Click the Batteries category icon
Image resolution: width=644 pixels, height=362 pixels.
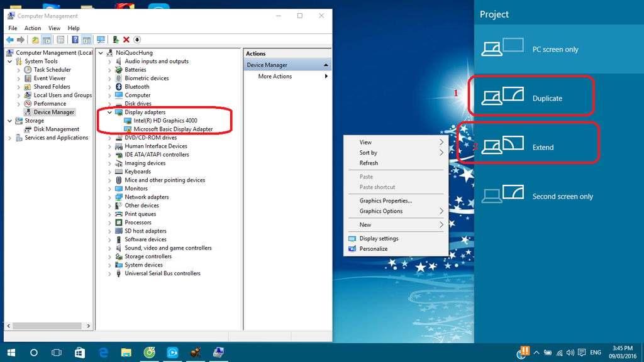coord(119,70)
